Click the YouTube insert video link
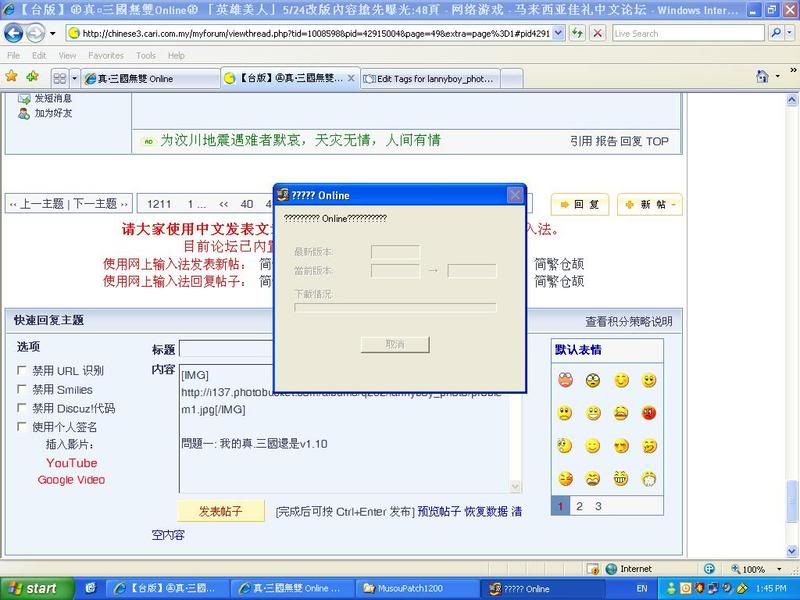 (x=71, y=463)
